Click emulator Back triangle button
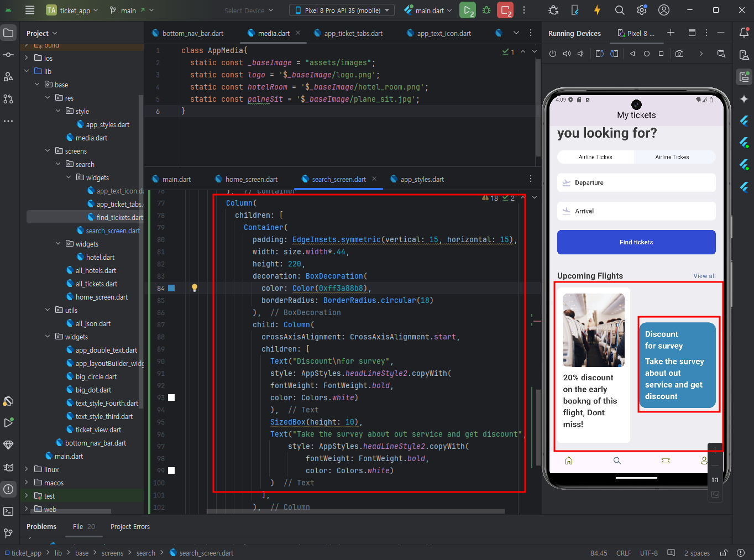 pos(632,54)
